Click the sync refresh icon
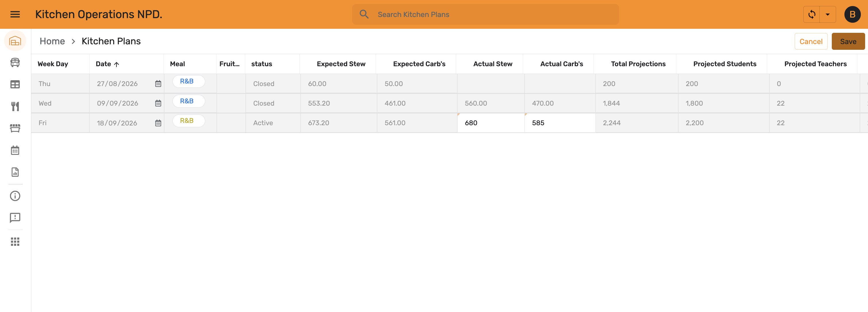The image size is (868, 312). click(x=812, y=14)
